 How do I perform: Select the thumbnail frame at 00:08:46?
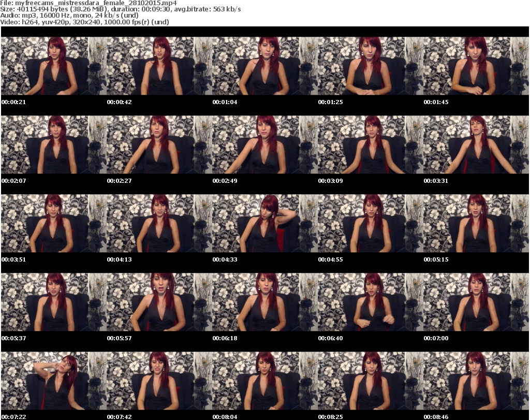(x=476, y=381)
